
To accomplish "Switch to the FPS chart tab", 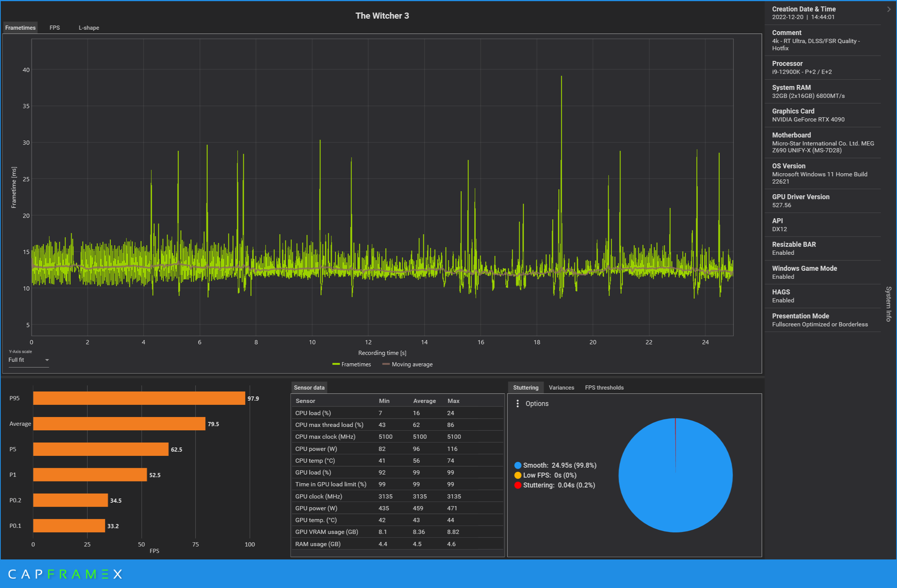I will [54, 28].
